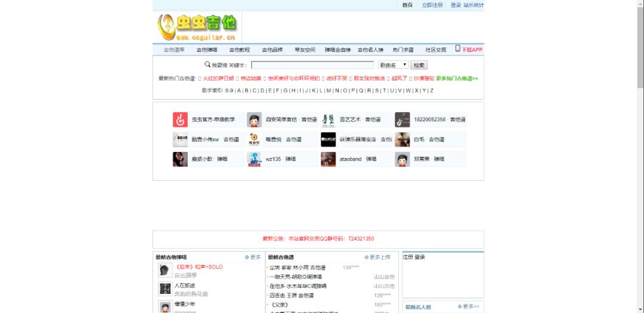Image resolution: width=644 pixels, height=313 pixels.
Task: Click avatar beside 《后来》和声+SOLO
Action: click(165, 270)
